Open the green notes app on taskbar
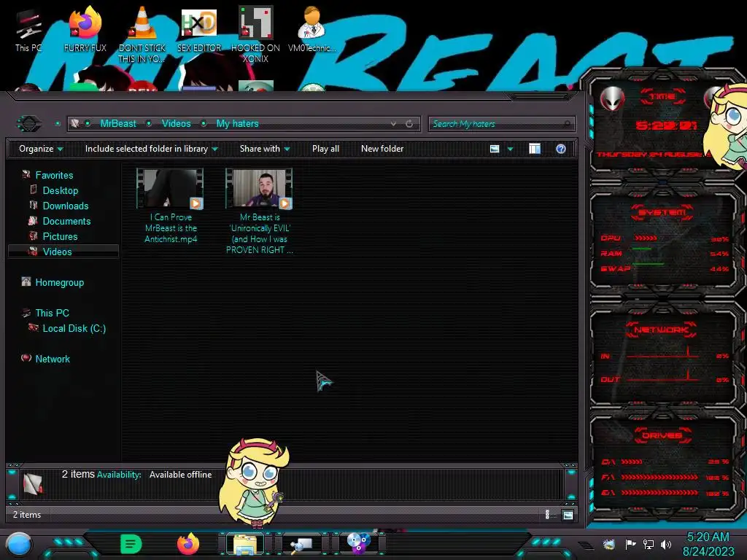This screenshot has width=747, height=560. coord(131,544)
